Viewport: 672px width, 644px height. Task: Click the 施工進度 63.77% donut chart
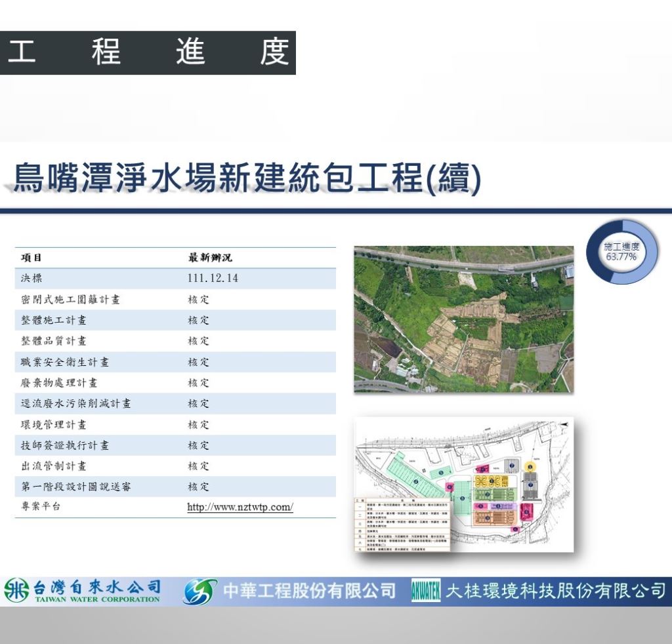(621, 252)
